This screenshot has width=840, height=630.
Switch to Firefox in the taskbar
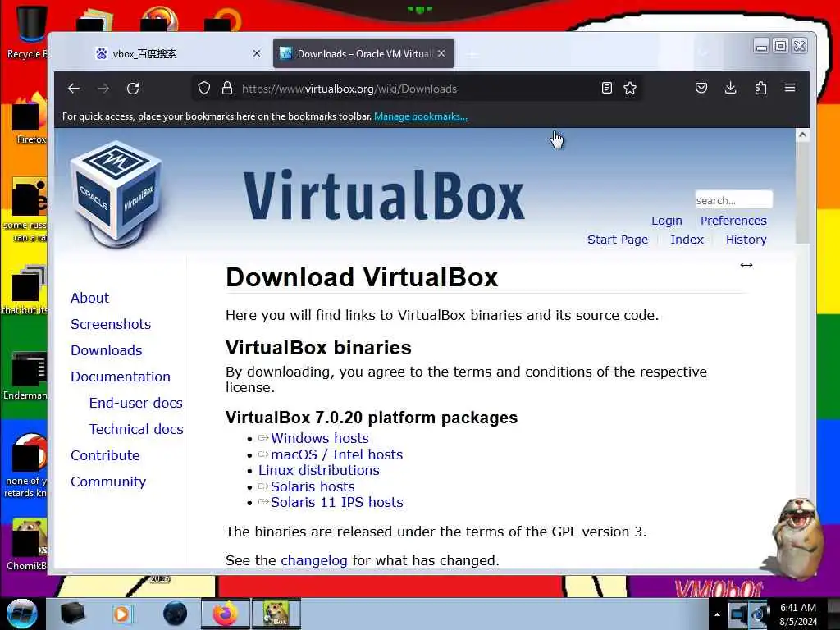pyautogui.click(x=226, y=614)
